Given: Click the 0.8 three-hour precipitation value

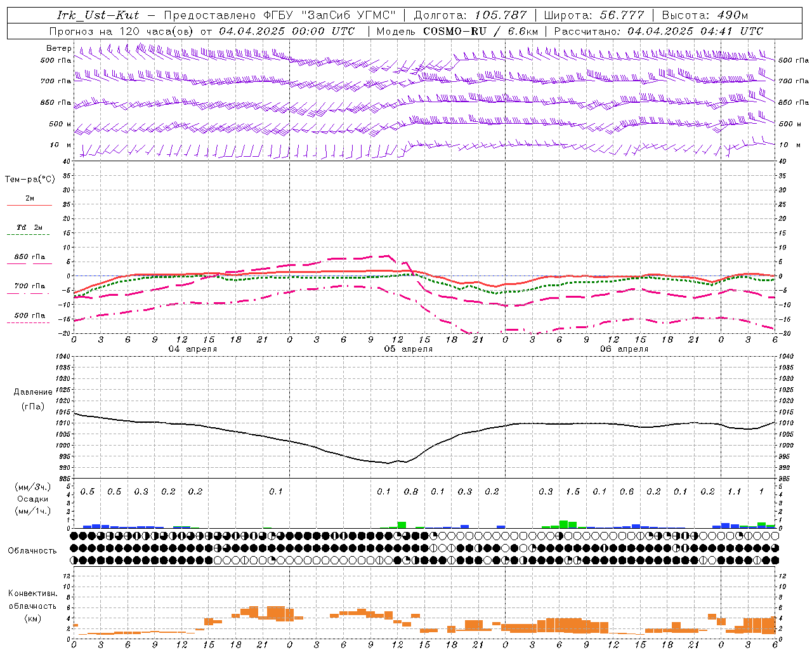Looking at the screenshot, I should 411,492.
